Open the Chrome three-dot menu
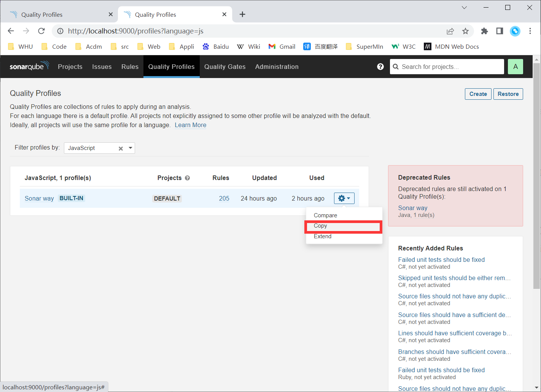 pos(530,31)
